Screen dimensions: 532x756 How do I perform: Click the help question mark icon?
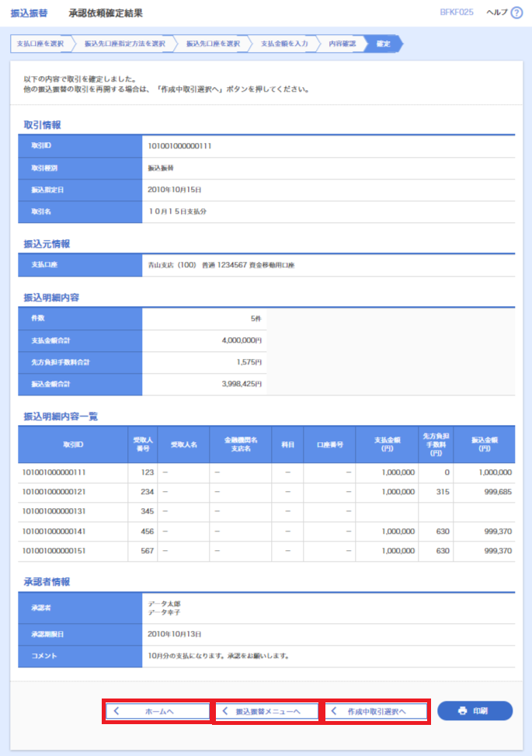pos(516,12)
